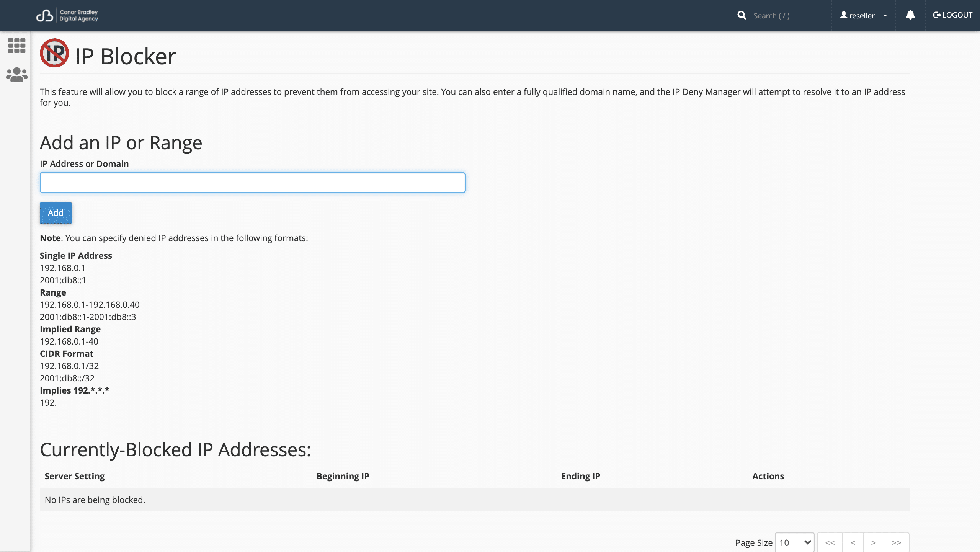Click the 'Single IP Address' label
Image resolution: width=980 pixels, height=552 pixels.
76,256
